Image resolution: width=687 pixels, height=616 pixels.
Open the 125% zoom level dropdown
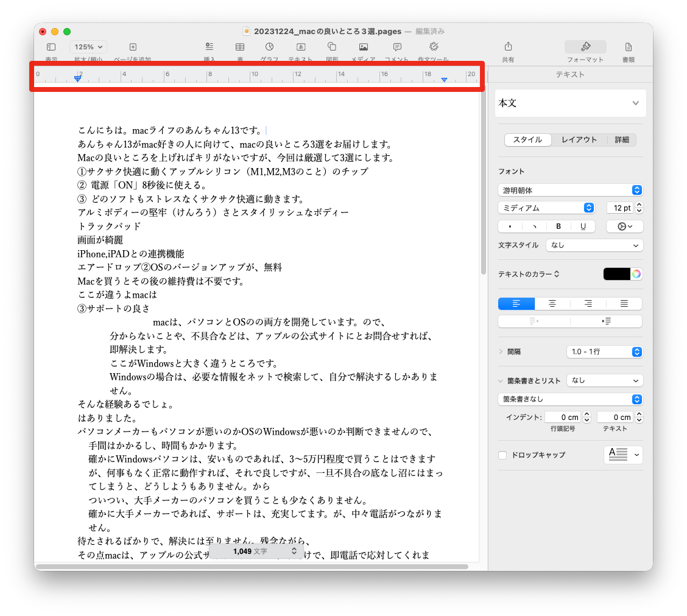tap(88, 47)
